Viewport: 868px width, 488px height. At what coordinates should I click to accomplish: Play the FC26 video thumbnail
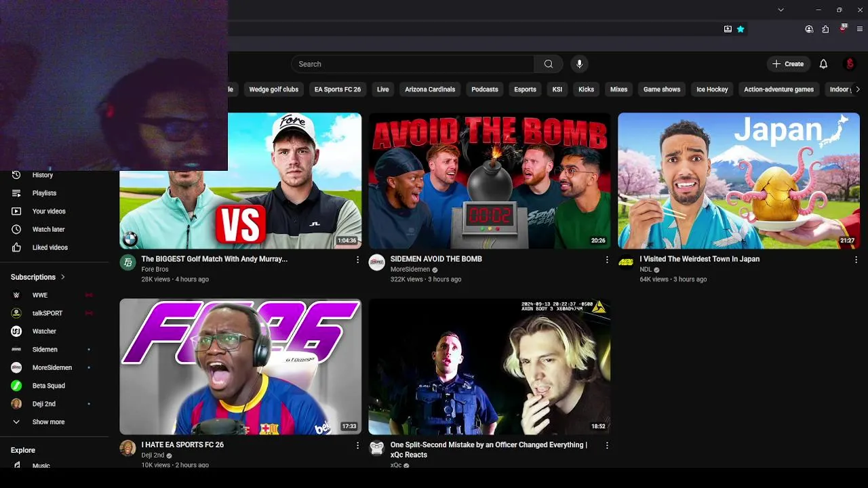[241, 367]
